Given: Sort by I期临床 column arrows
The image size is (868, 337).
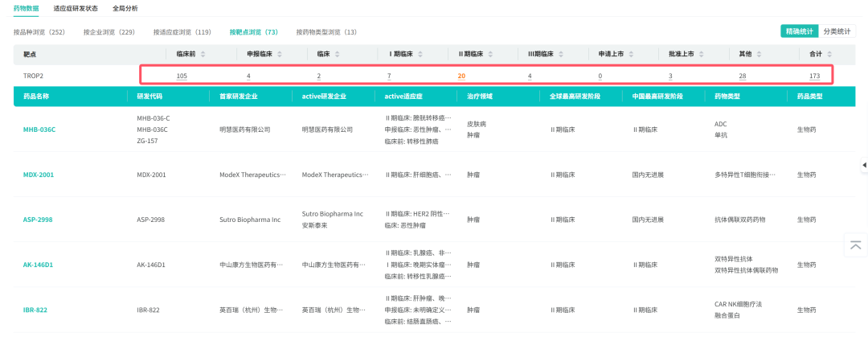Looking at the screenshot, I should click(x=420, y=55).
